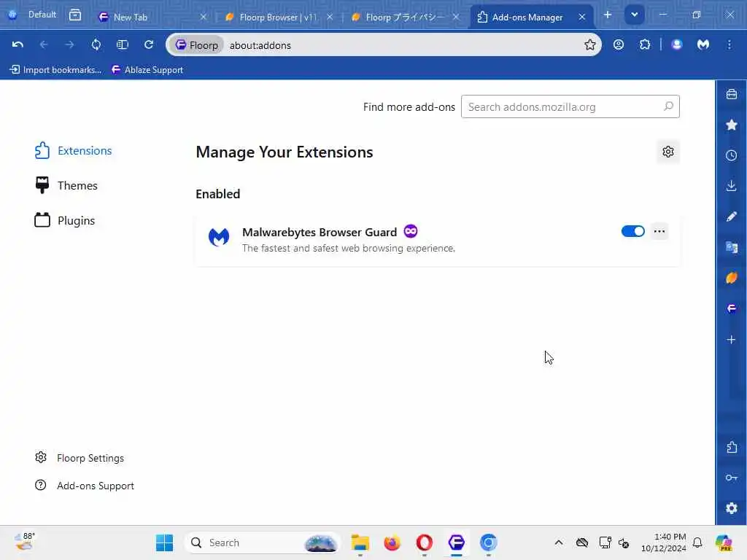
Task: Click the Floorp identity badge in address bar
Action: (197, 44)
